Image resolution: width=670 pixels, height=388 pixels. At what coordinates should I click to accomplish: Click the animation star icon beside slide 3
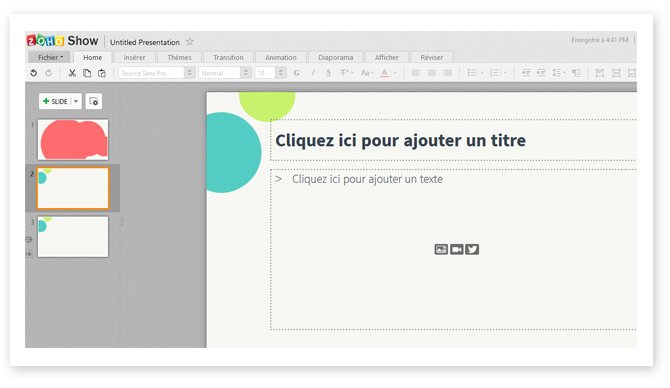[x=29, y=254]
